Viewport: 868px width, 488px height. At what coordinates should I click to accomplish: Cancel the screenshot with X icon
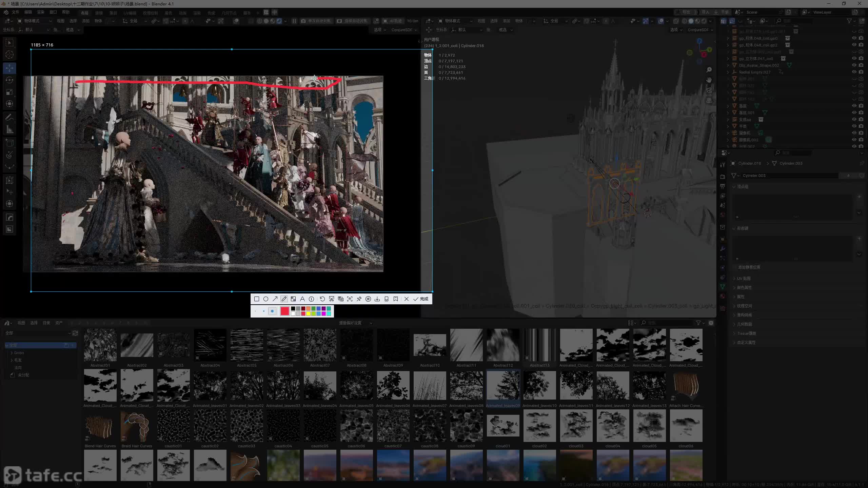coord(407,299)
